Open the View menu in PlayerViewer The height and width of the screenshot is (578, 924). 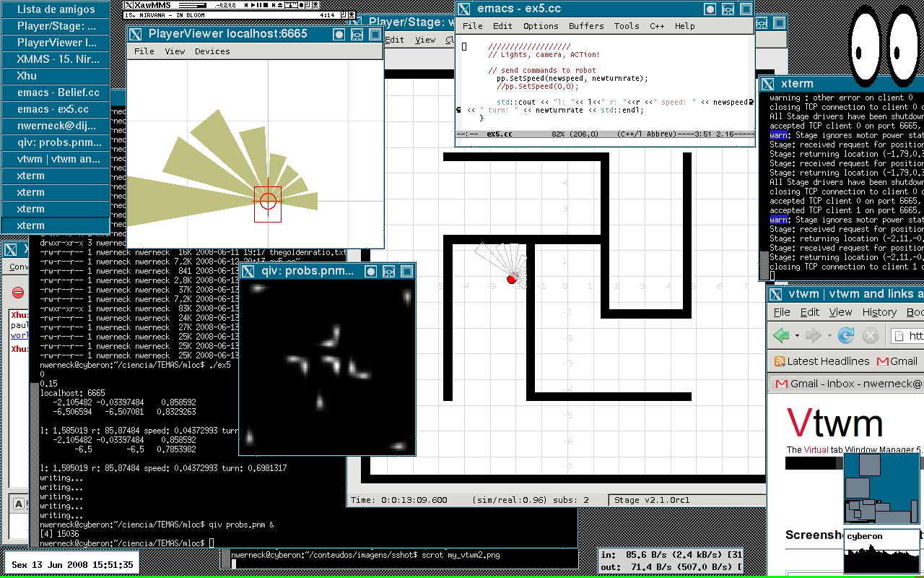pyautogui.click(x=175, y=51)
